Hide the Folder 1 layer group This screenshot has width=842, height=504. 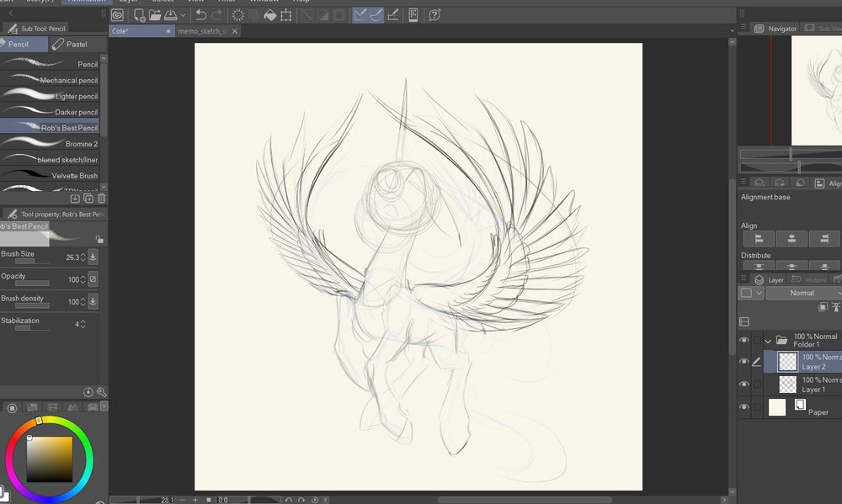(x=743, y=340)
